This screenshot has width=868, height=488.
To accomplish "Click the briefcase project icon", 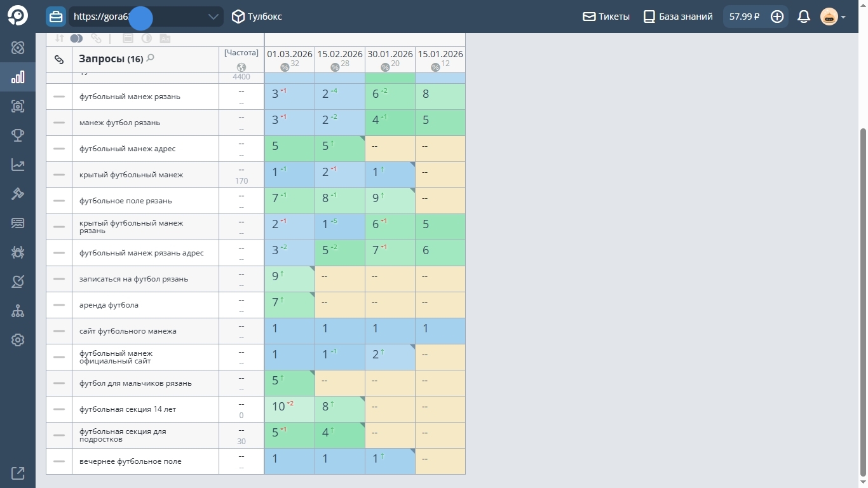I will [x=56, y=17].
